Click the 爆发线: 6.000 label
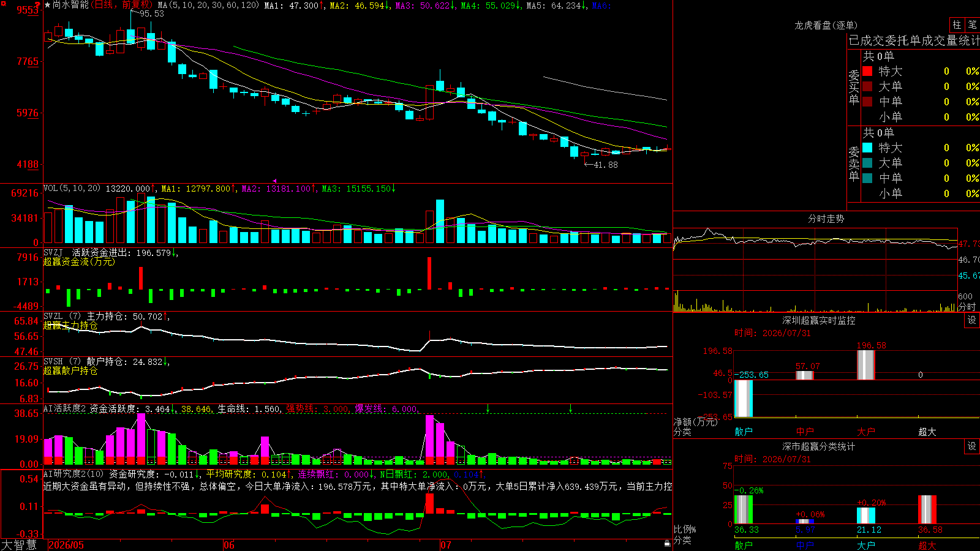980x551 pixels. [x=386, y=409]
